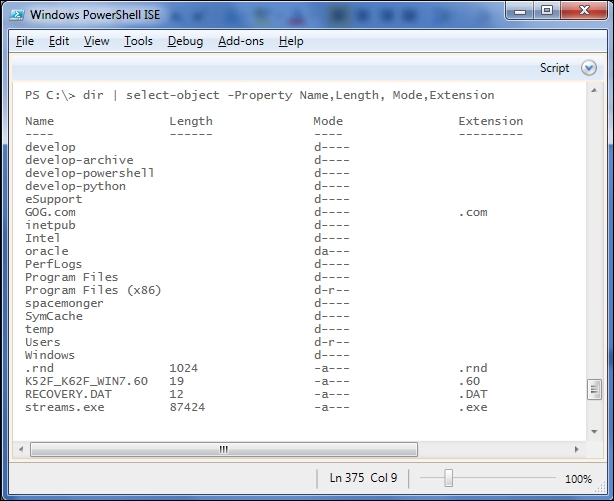614x501 pixels.
Task: Click the Extension column header
Action: pyautogui.click(x=491, y=121)
